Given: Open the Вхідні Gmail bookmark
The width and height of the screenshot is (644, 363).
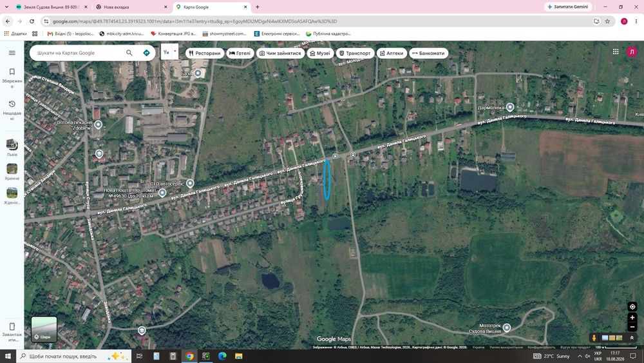Looking at the screenshot, I should [71, 34].
